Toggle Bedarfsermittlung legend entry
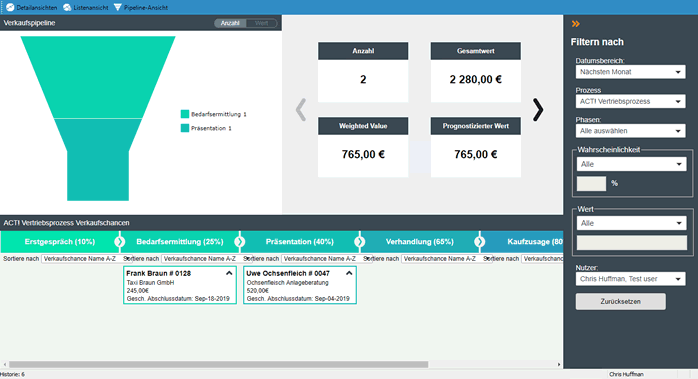 coord(214,114)
